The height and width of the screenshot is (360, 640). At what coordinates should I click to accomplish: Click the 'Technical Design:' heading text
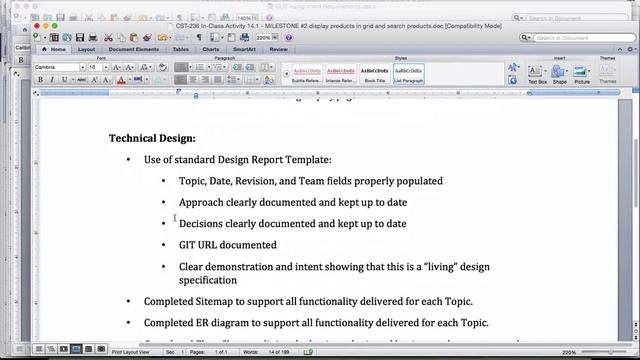click(x=152, y=138)
